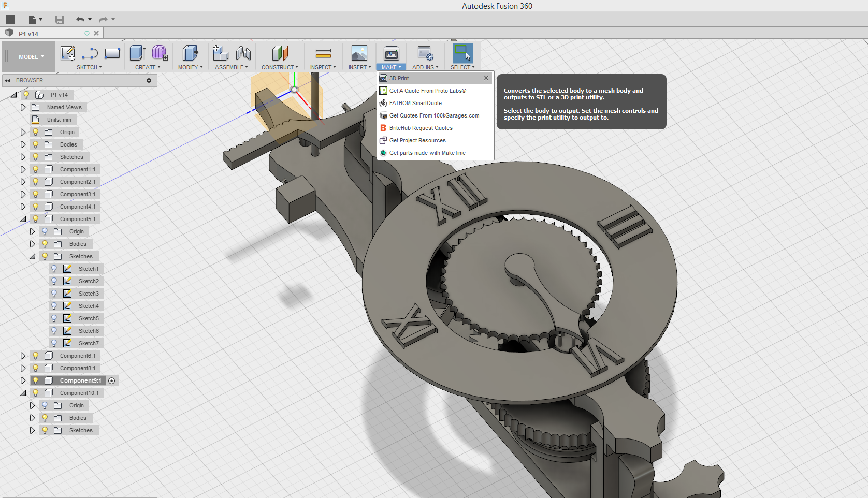Close the Make dropdown with X

point(486,78)
